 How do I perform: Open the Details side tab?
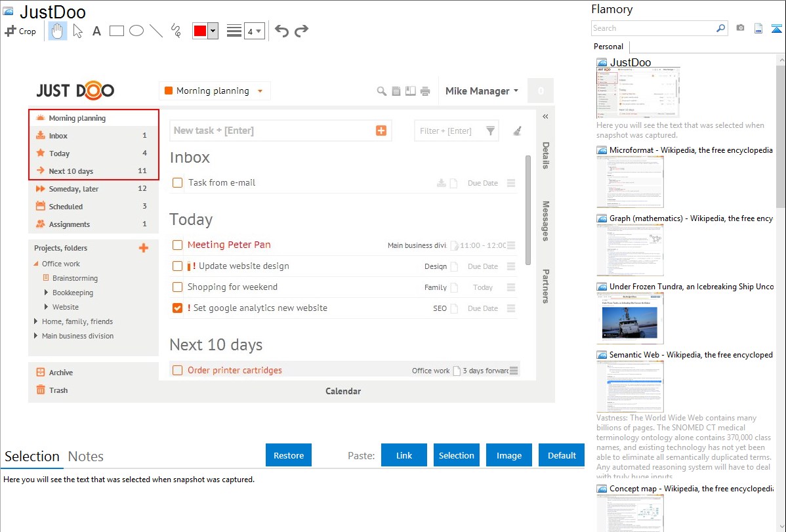pos(545,155)
